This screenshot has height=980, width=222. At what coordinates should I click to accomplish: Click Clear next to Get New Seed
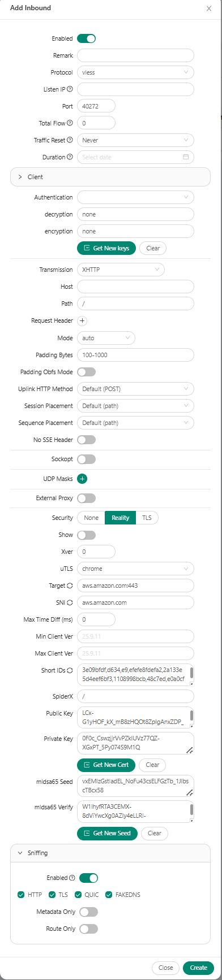point(155,833)
